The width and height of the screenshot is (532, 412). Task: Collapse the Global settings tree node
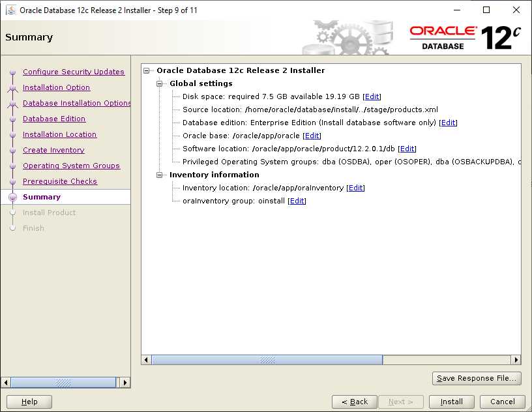160,83
